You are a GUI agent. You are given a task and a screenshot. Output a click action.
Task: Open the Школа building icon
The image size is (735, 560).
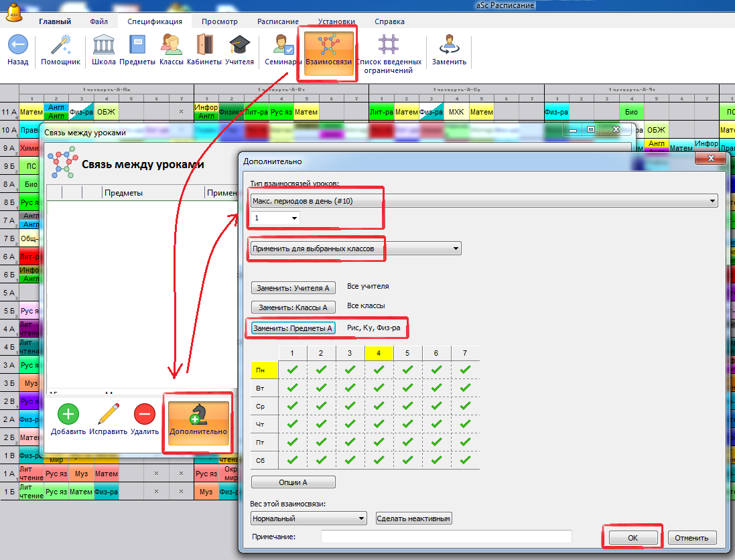pyautogui.click(x=103, y=46)
